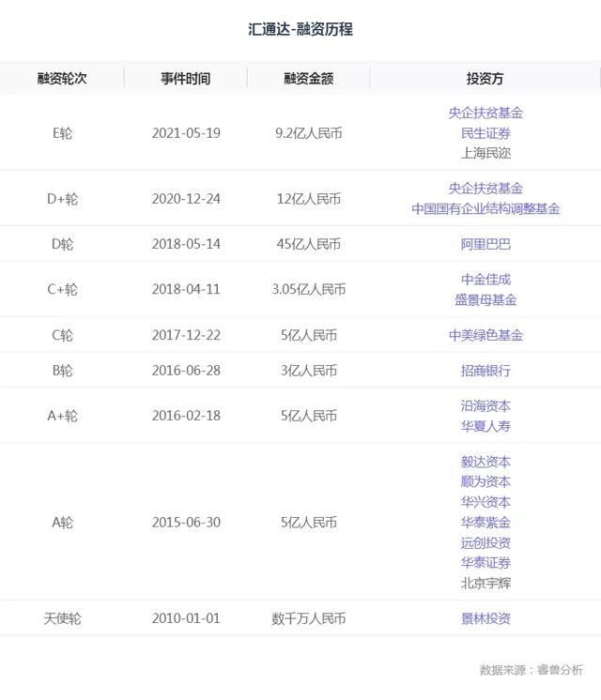
Task: Select the 盛景母基金 link
Action: (x=485, y=300)
